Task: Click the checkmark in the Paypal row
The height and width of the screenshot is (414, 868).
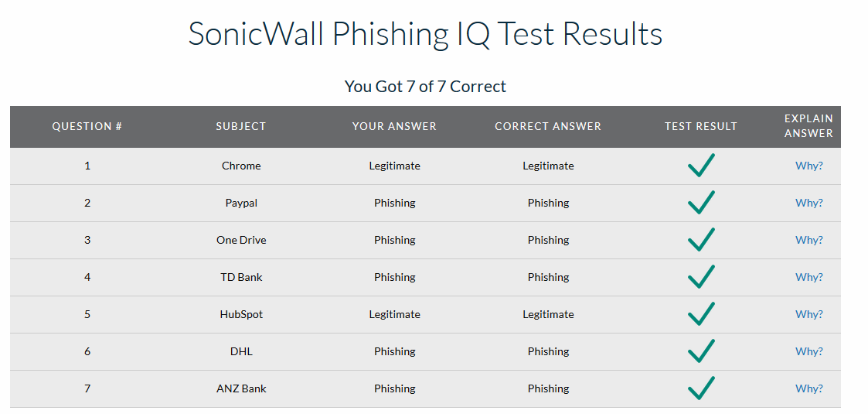Action: pos(701,203)
